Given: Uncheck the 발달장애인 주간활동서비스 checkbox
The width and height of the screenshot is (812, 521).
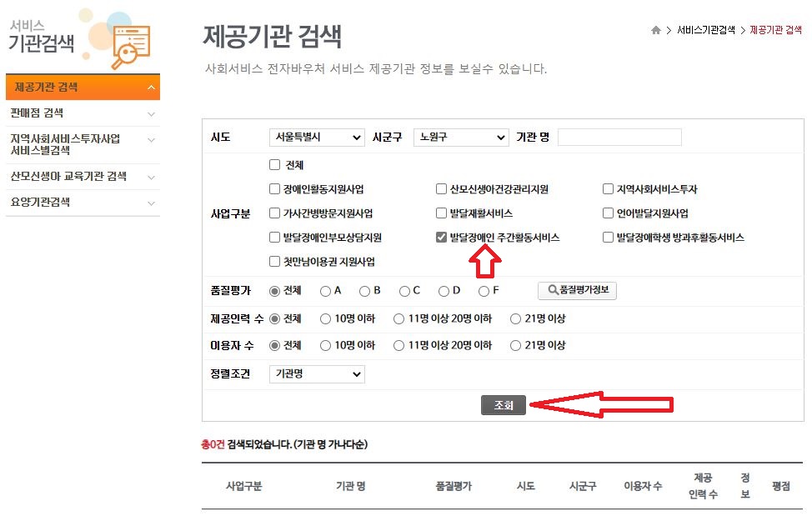Looking at the screenshot, I should 440,238.
